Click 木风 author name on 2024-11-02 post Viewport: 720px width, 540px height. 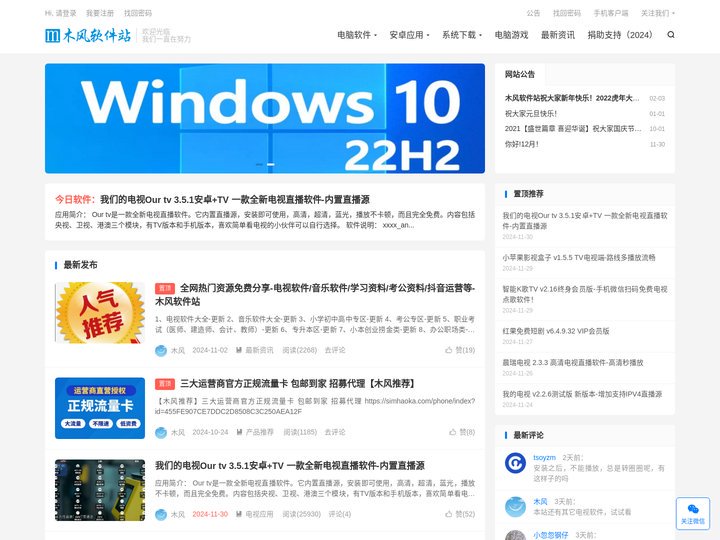coord(178,350)
